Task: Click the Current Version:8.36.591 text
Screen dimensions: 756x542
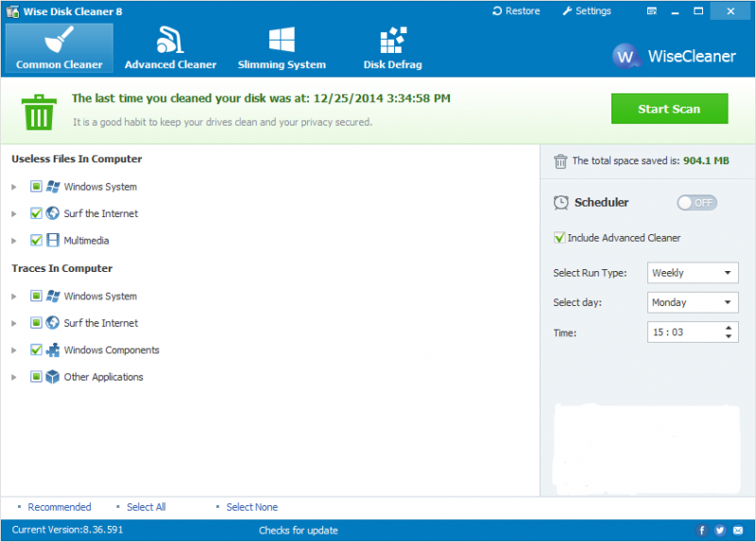Action: 67,530
